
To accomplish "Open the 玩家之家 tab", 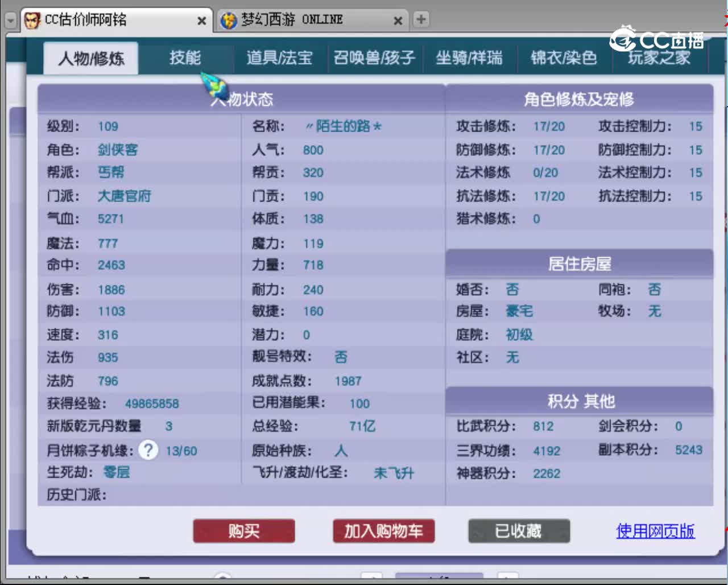I will pyautogui.click(x=659, y=58).
